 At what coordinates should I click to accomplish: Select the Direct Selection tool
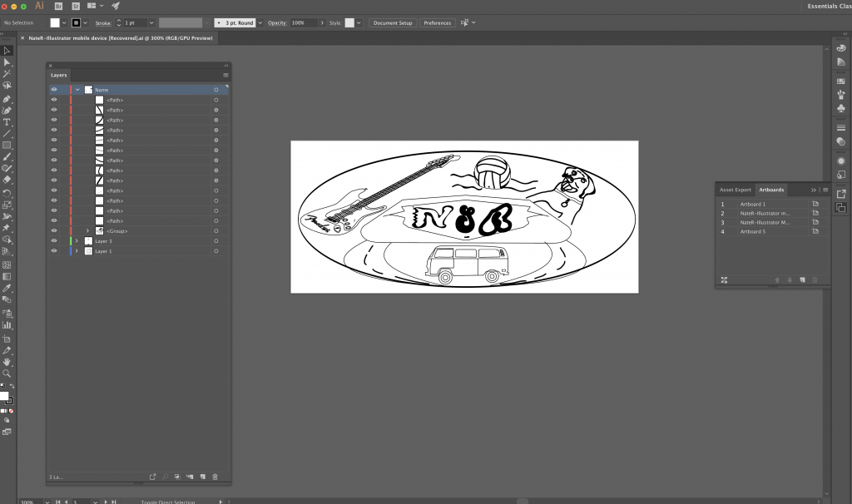[7, 62]
